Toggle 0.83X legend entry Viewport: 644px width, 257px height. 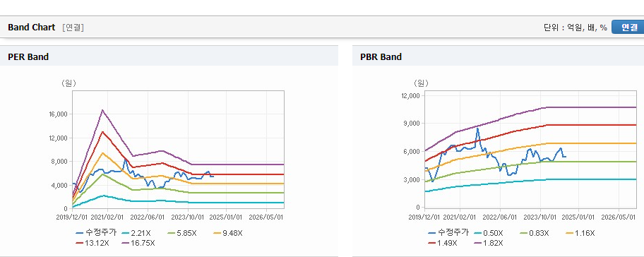click(x=534, y=233)
